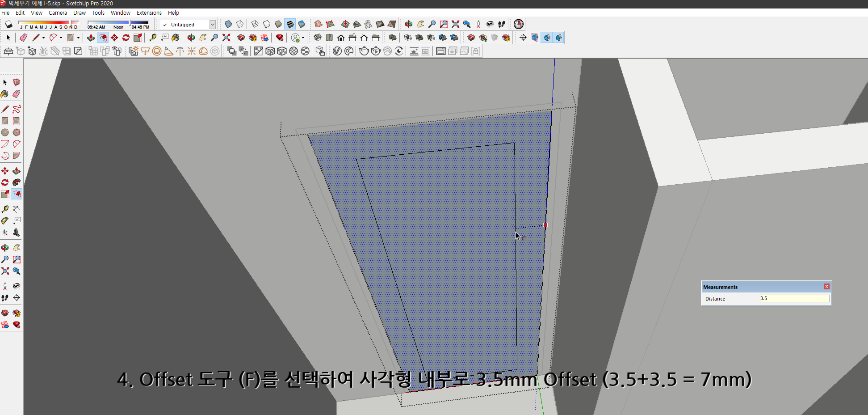Select the Rotated Rectangle tool
Viewport: 868px width, 415px height.
pos(17,121)
